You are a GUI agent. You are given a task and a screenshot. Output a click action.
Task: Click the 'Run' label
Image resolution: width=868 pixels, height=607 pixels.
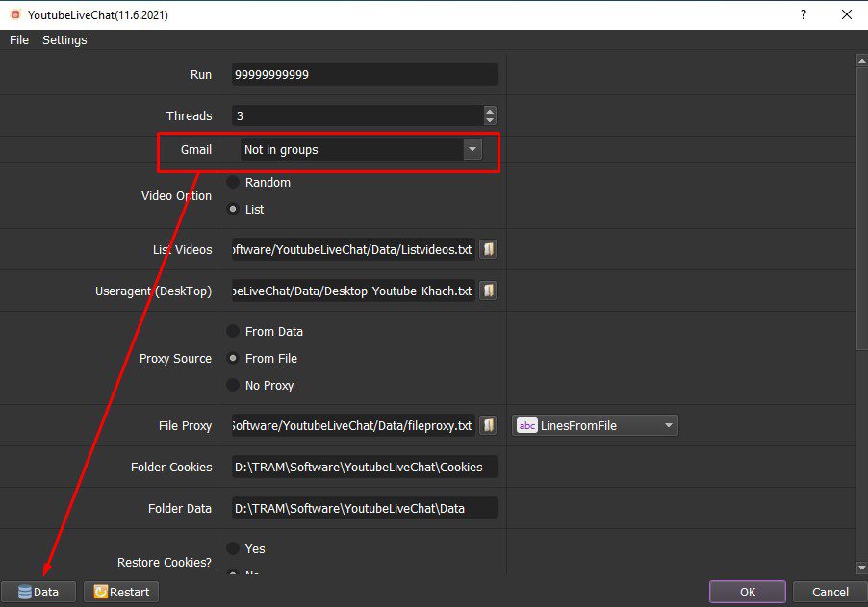(201, 74)
